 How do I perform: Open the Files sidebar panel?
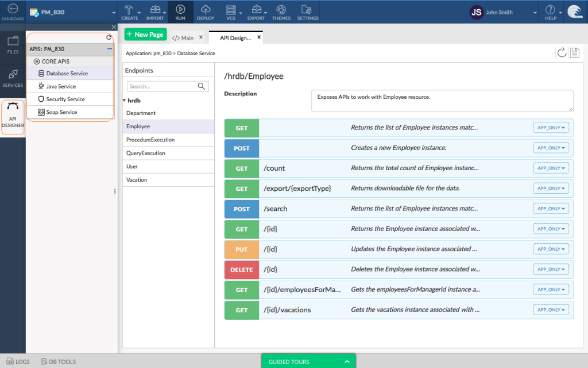coord(13,45)
